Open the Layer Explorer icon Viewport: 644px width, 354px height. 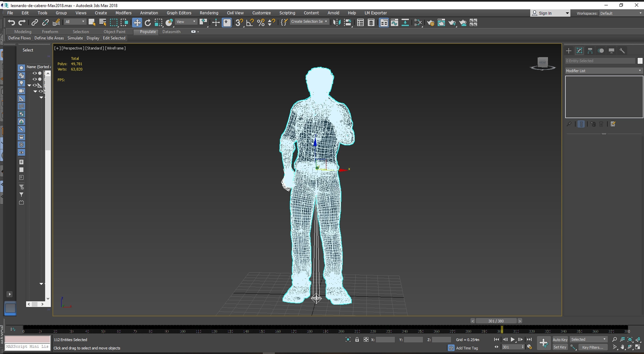click(371, 23)
